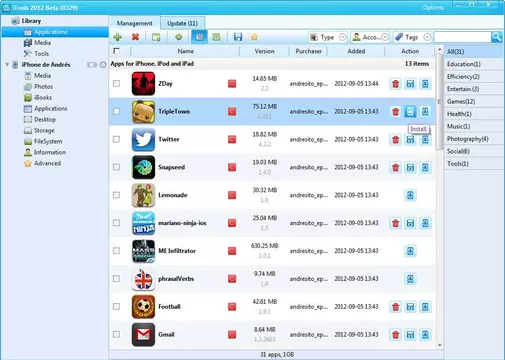505x360 pixels.
Task: Delete Twitter using its trash icon
Action: [396, 139]
